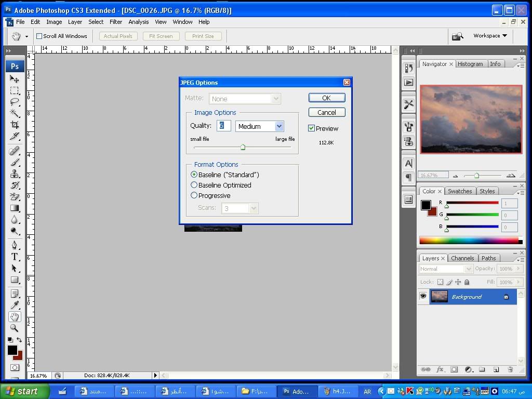
Task: Select the Lasso tool
Action: pyautogui.click(x=15, y=102)
